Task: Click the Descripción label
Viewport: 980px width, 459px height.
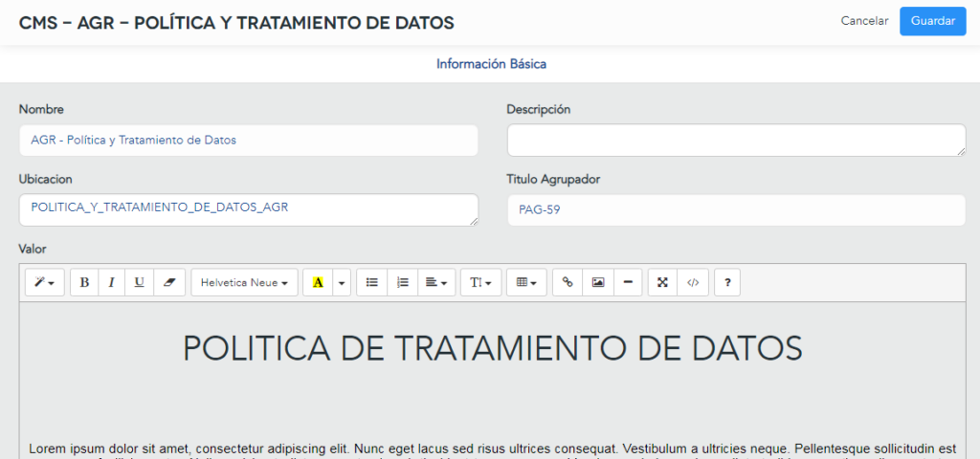Action: [x=539, y=109]
